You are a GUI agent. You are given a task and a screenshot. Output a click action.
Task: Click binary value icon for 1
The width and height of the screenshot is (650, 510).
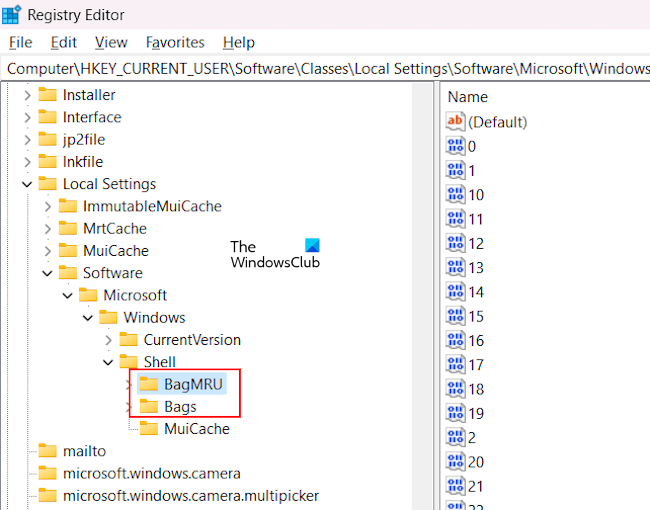click(x=455, y=170)
